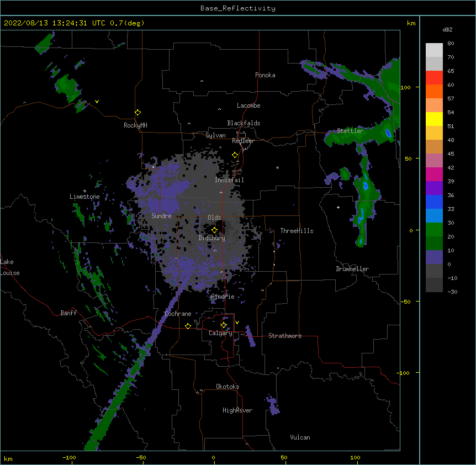Click the white asterisk marker east of Innisfail

tap(277, 167)
